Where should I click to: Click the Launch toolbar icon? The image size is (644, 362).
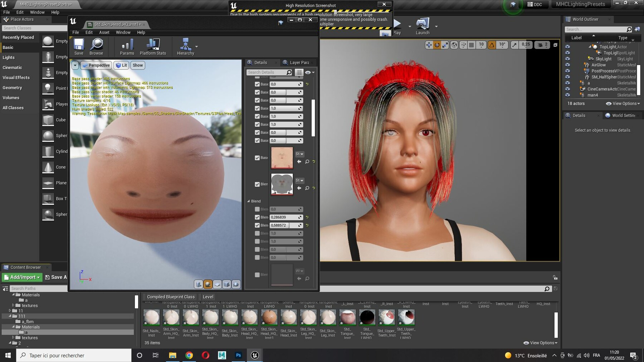point(423,26)
